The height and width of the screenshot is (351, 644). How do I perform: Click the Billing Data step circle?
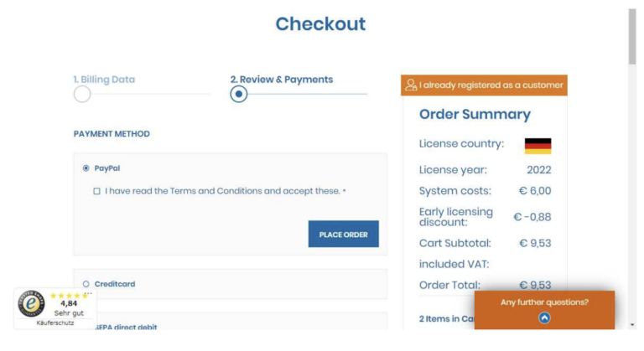(x=82, y=94)
